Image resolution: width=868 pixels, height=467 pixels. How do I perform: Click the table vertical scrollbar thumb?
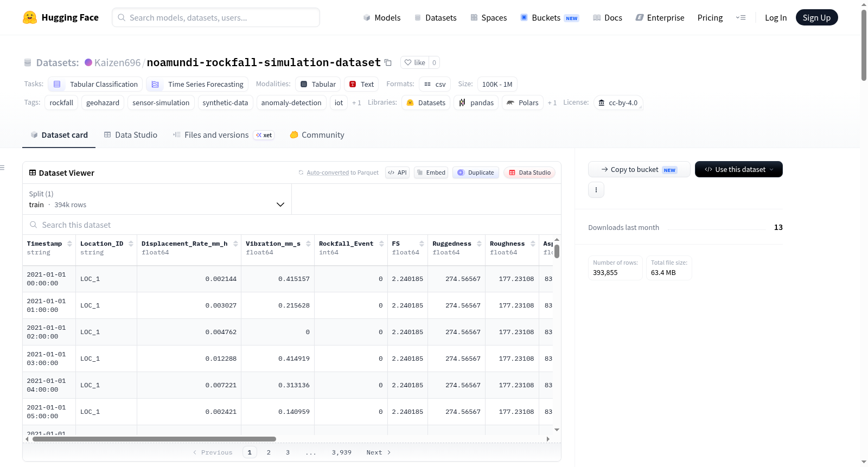click(557, 252)
